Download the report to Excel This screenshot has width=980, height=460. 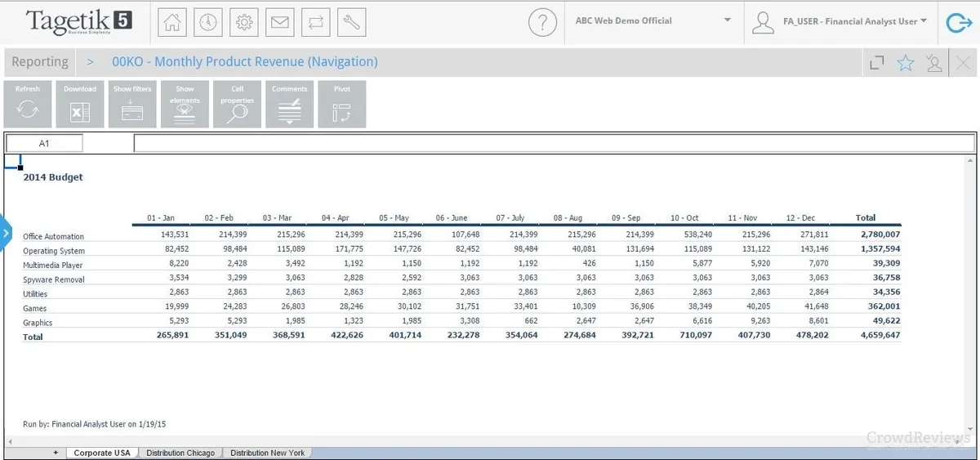[x=80, y=104]
